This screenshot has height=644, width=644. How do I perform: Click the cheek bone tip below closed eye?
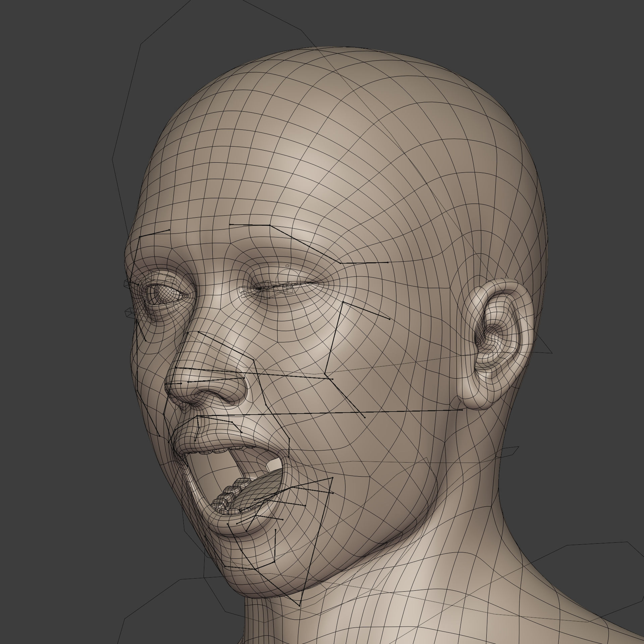389,319
